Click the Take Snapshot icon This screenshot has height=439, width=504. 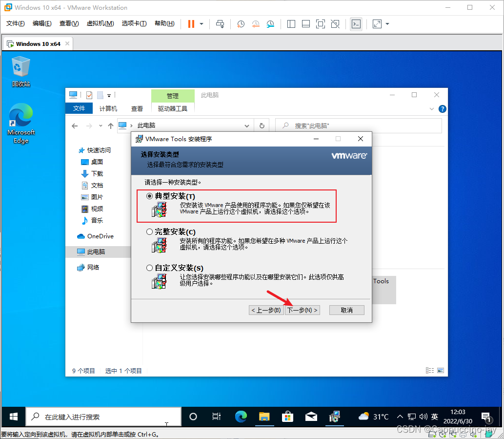click(x=241, y=24)
